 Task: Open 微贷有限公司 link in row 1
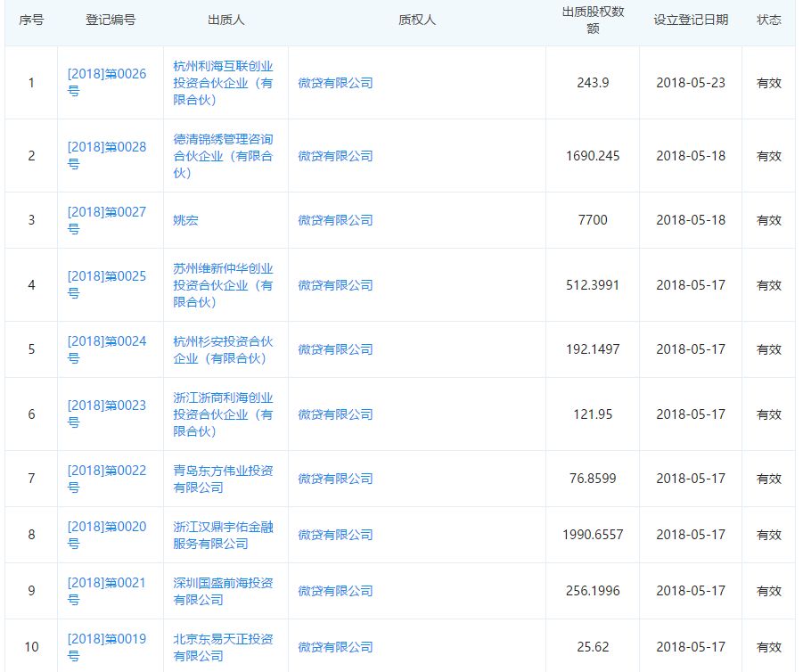(x=335, y=84)
